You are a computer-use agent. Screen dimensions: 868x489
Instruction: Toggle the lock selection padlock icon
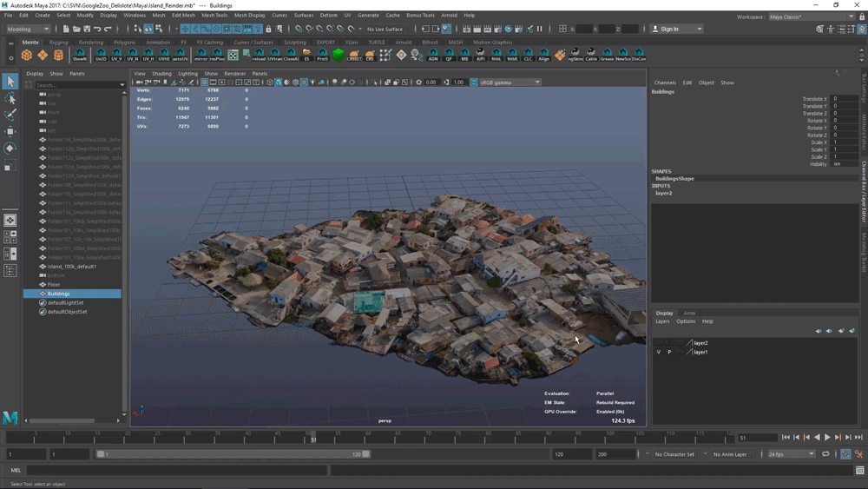268,29
